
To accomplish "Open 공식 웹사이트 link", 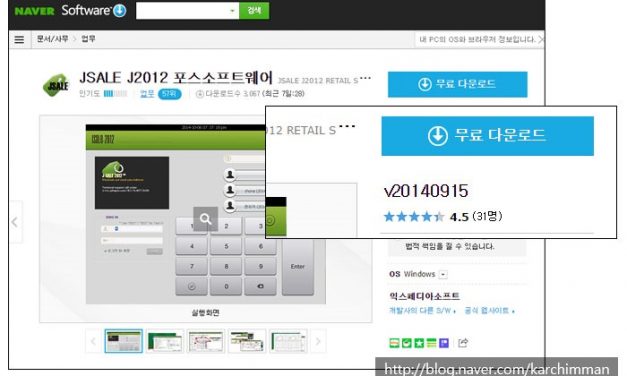I will coord(489,310).
